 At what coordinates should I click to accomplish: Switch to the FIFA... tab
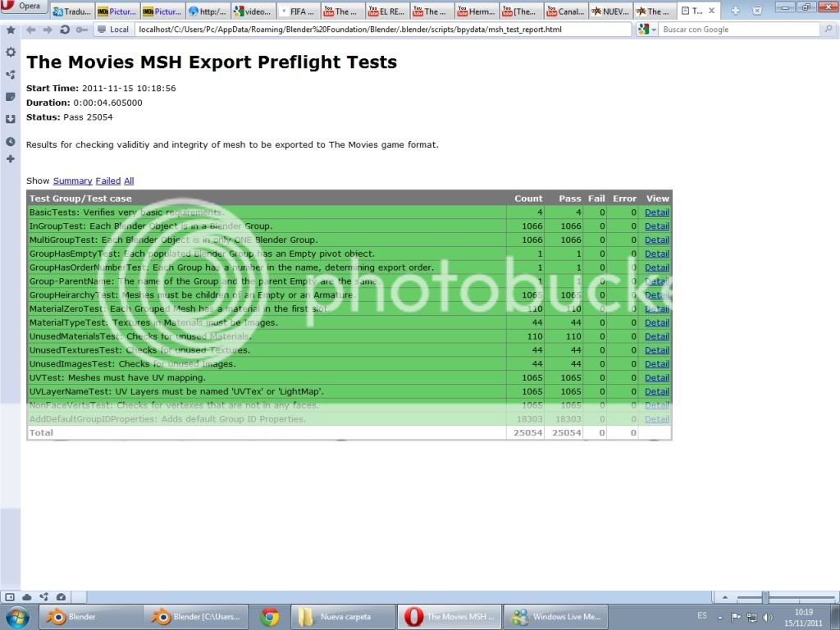[298, 11]
